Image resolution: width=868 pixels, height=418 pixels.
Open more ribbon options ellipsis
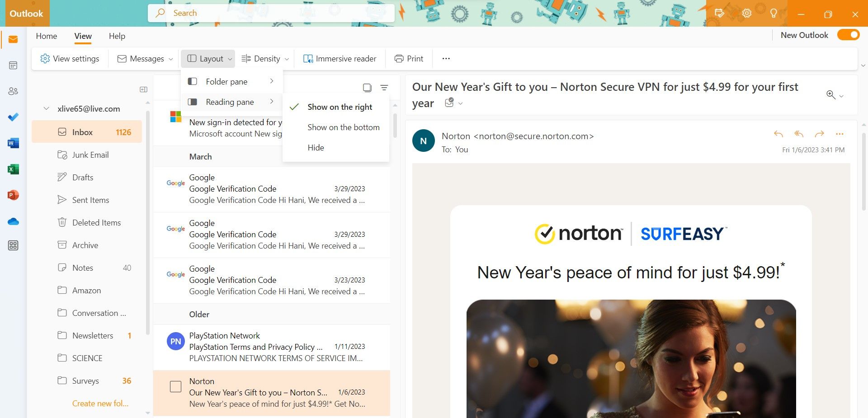(x=446, y=58)
